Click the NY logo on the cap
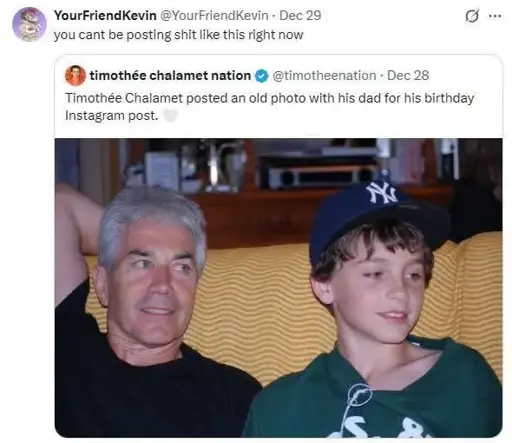Screen dimensions: 512x443 coord(381,192)
